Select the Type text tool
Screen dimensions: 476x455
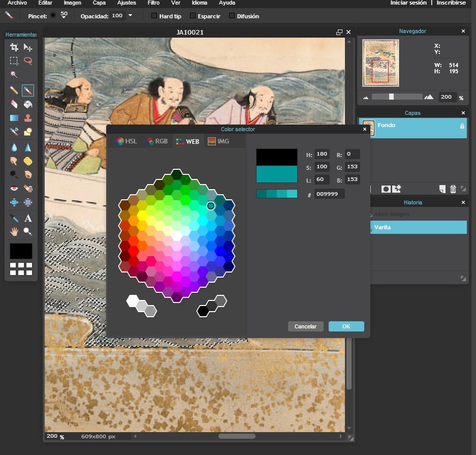[x=28, y=218]
